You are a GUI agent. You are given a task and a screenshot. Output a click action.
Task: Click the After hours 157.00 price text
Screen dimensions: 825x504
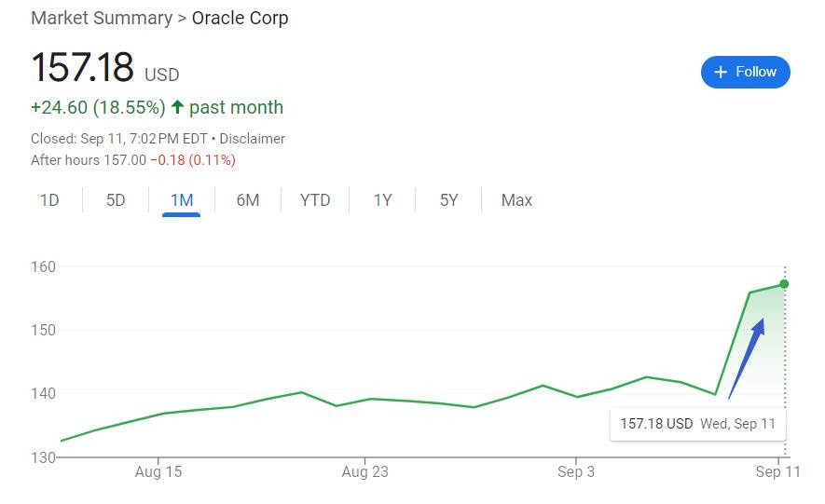click(x=89, y=160)
